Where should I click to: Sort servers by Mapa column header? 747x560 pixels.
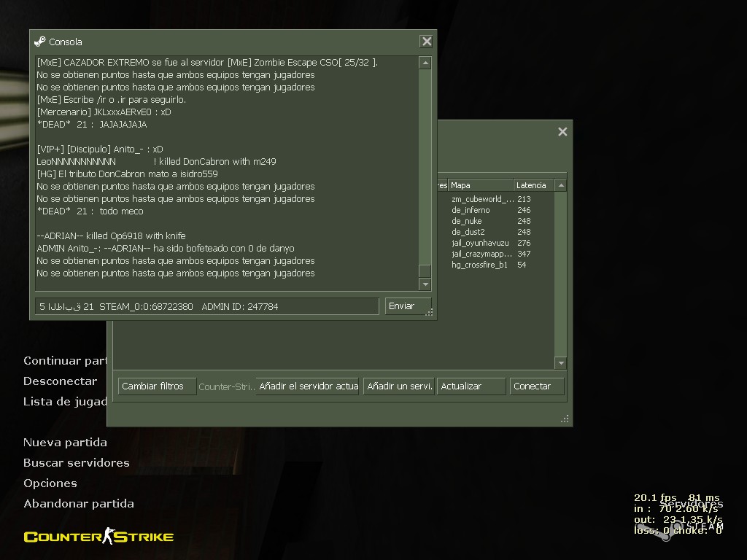[x=481, y=185]
